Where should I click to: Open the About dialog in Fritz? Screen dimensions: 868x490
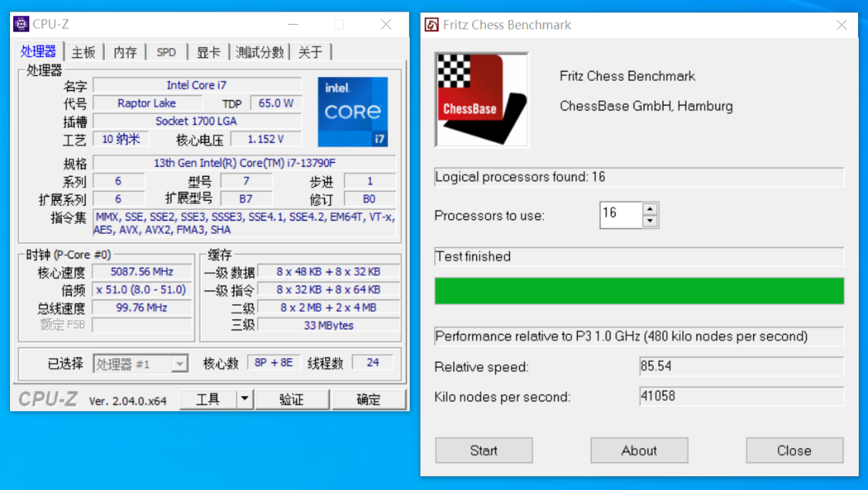coord(639,450)
